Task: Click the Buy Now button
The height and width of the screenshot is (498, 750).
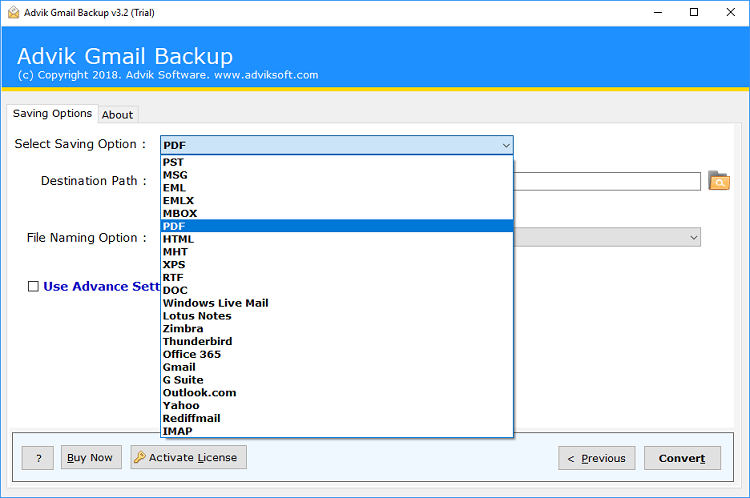Action: (91, 457)
